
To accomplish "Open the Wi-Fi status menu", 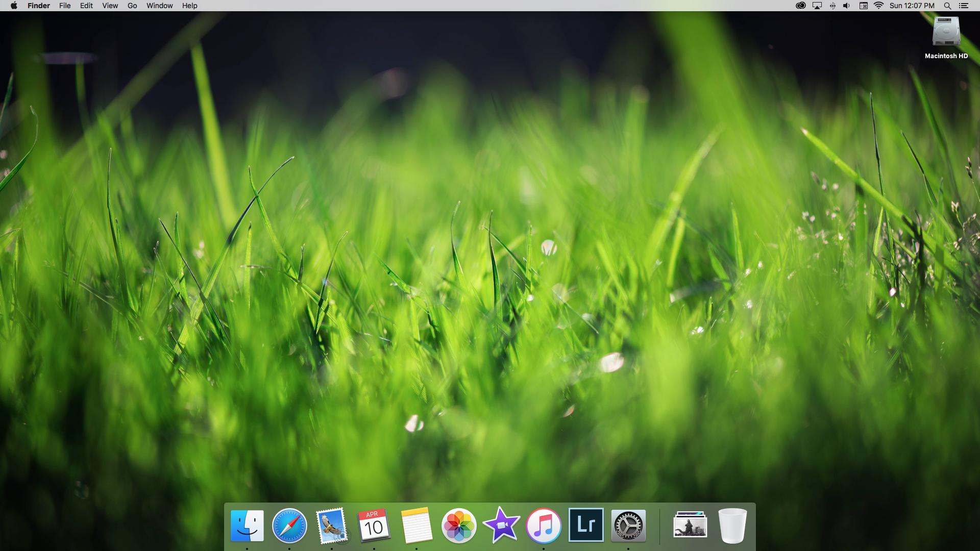I will point(878,6).
